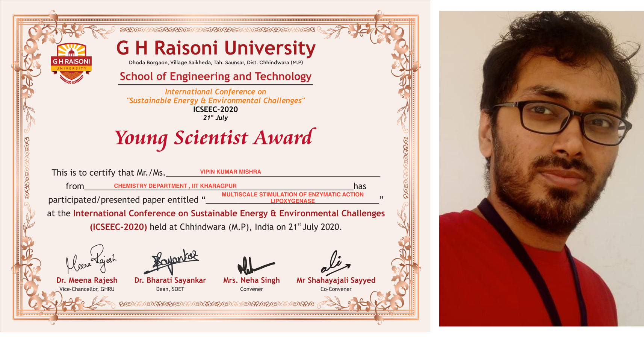
Task: Select the recipient name 'VIPIN KUMAR MISHRA'
Action: [x=230, y=172]
